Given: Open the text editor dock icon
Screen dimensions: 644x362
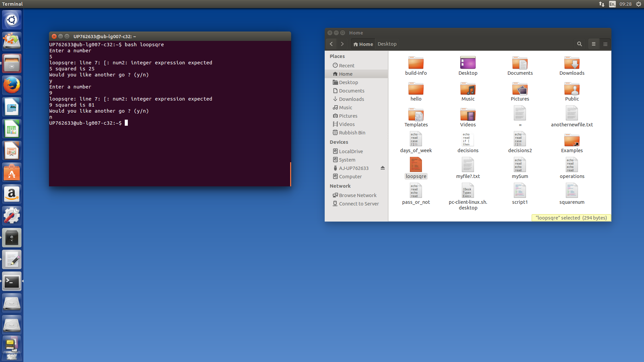Looking at the screenshot, I should (12, 259).
